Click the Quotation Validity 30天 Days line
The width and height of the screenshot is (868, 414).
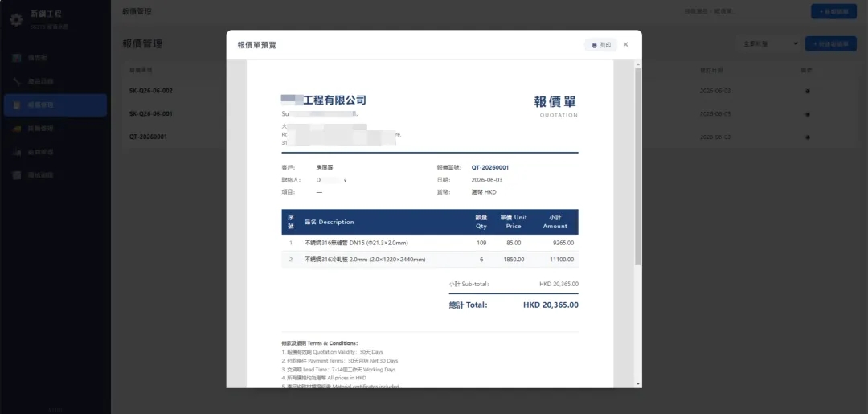[332, 352]
